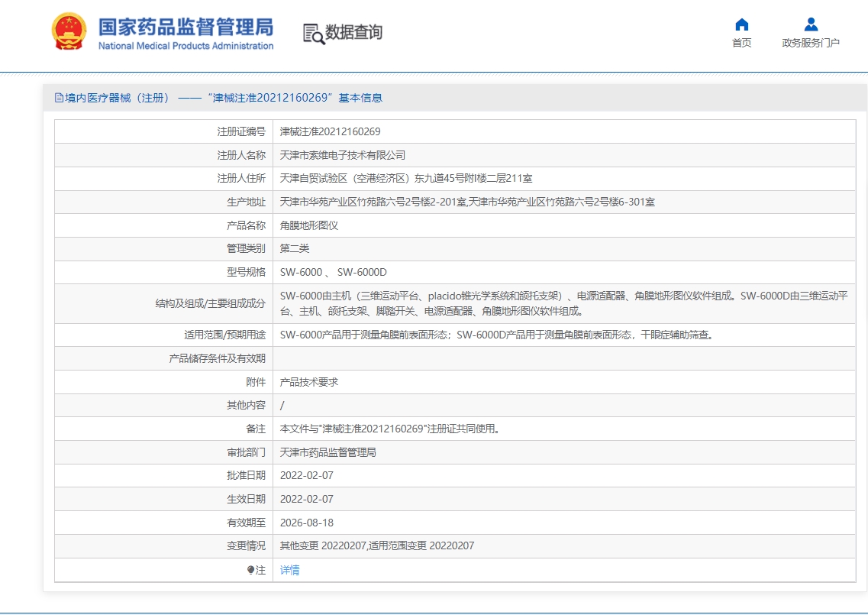Click 数据查询 heading text
Screen dimensions: 868x615
353,32
